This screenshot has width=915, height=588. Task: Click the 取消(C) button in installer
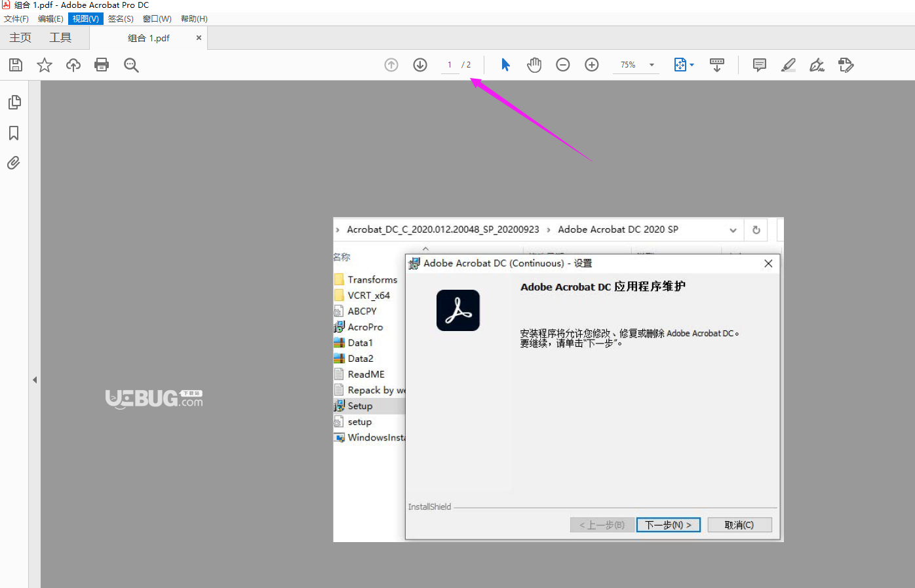(739, 524)
